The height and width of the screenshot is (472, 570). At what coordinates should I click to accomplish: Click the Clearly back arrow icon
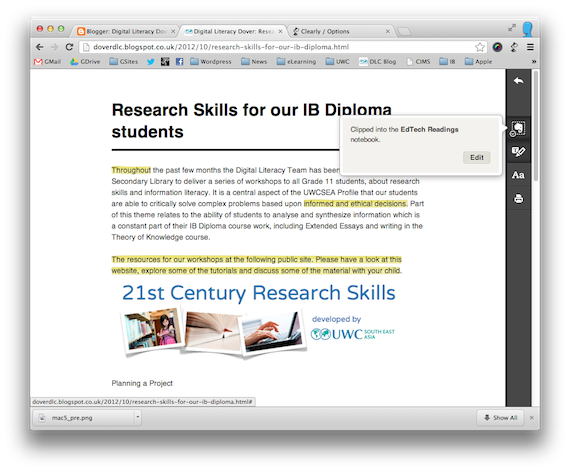click(518, 81)
